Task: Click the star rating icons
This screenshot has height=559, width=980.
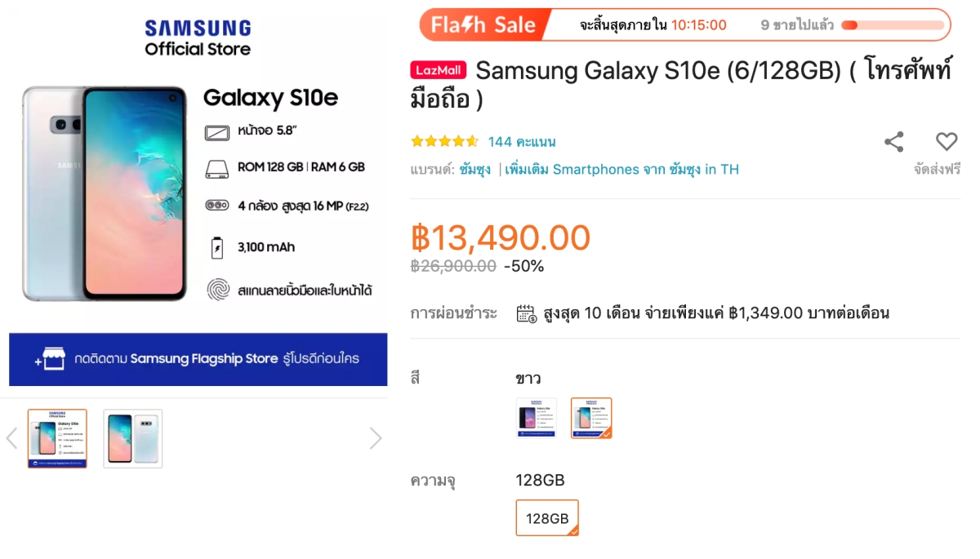Action: pos(444,142)
